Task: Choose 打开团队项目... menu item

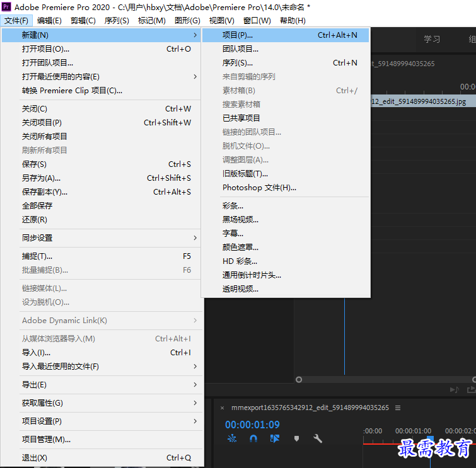Action: click(x=101, y=63)
